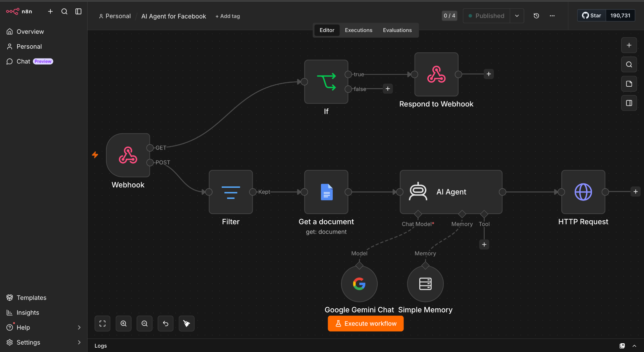
Task: Click Execute workflow button
Action: [x=366, y=323]
